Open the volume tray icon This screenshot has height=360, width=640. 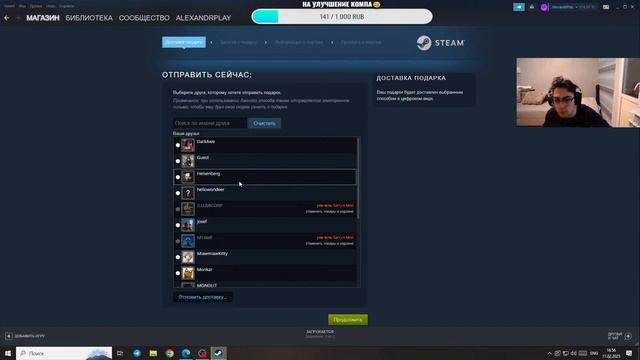573,353
